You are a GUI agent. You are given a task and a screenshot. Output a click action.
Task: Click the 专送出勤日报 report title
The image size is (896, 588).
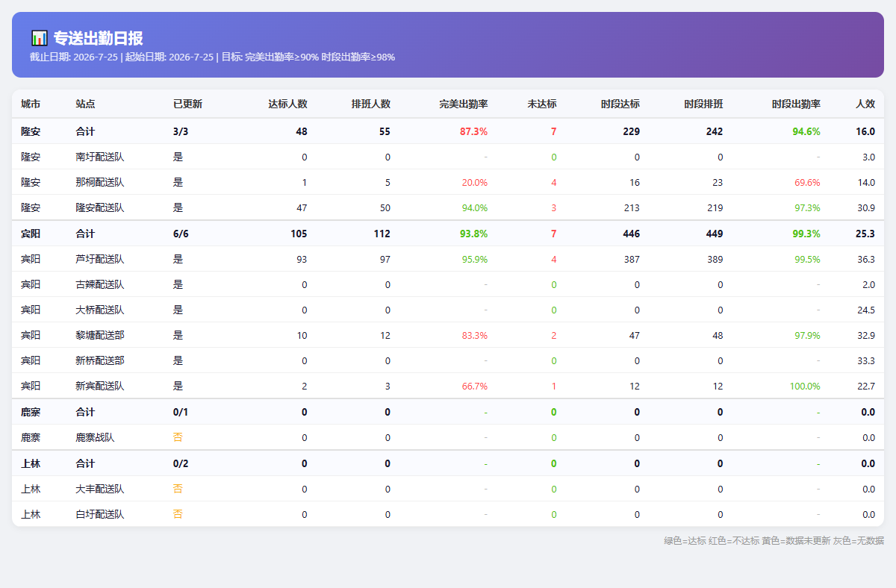click(99, 38)
